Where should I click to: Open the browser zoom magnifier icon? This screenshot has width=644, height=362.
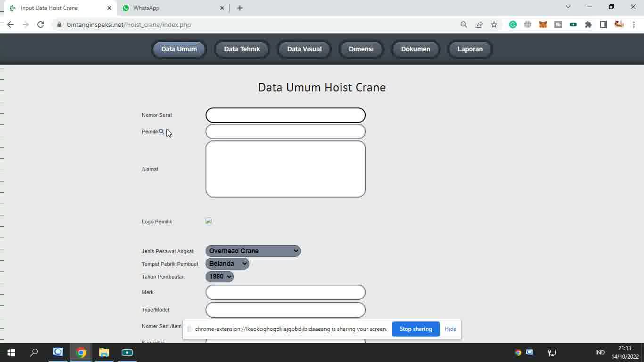(464, 25)
